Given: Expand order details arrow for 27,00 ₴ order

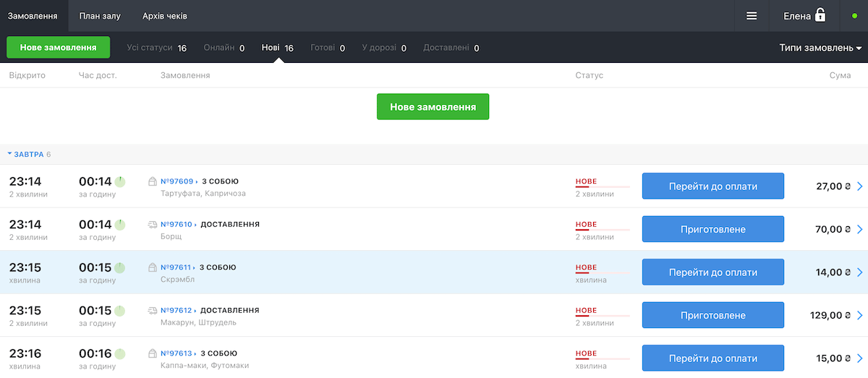Looking at the screenshot, I should coord(860,186).
